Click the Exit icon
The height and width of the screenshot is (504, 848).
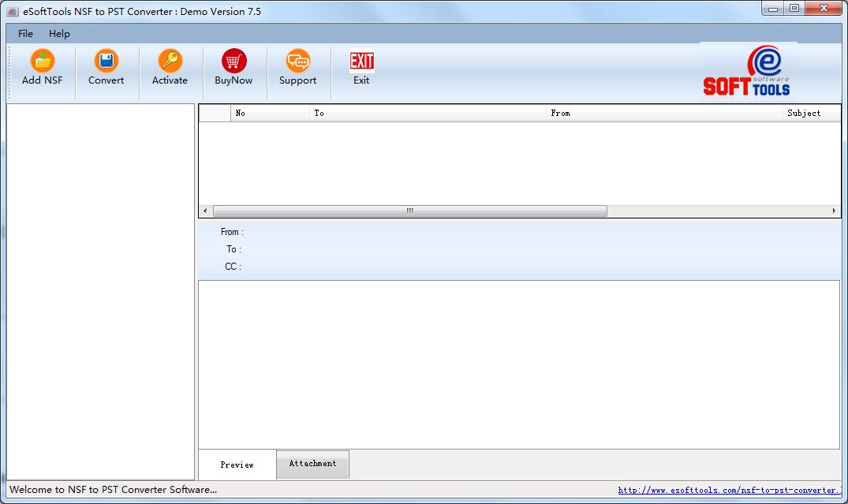(360, 69)
